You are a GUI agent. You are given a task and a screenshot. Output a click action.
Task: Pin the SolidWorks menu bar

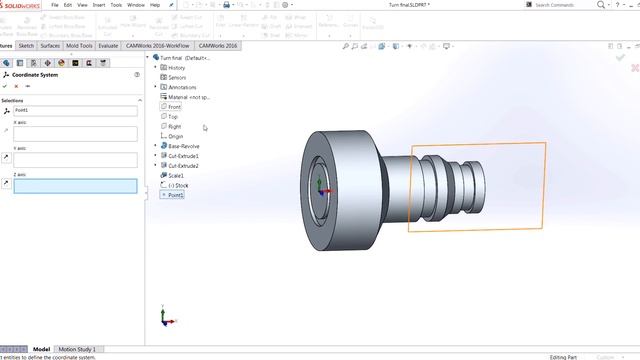(171, 5)
